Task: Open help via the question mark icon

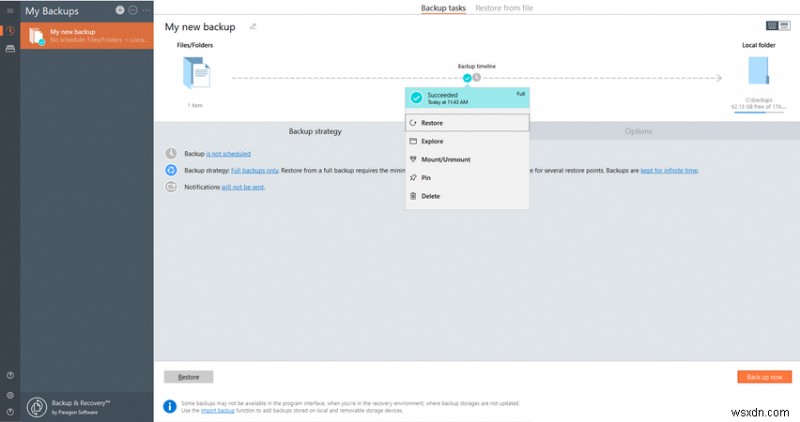Action: pos(10,375)
